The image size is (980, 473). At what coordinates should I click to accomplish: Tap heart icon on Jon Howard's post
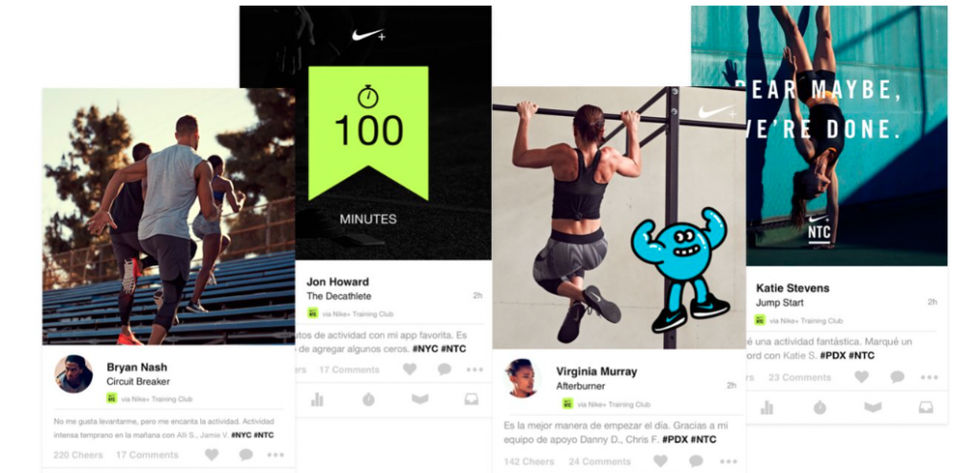click(410, 370)
